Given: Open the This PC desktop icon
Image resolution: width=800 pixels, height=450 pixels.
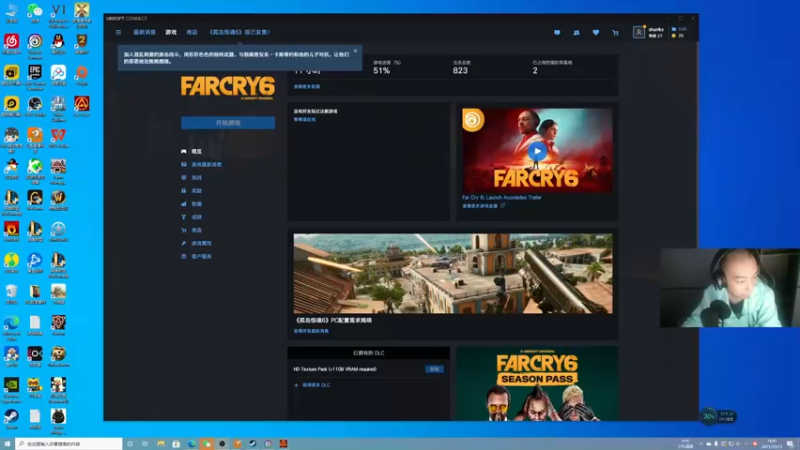Looking at the screenshot, I should (11, 13).
